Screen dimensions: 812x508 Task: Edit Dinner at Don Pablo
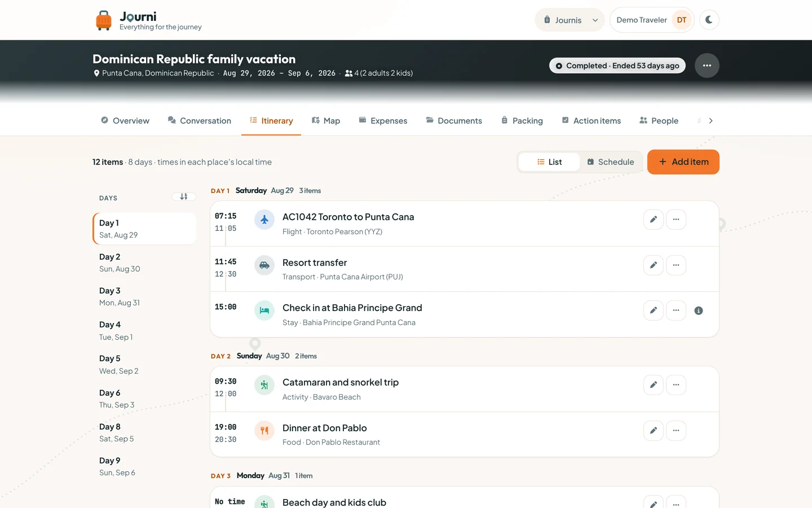pyautogui.click(x=654, y=431)
